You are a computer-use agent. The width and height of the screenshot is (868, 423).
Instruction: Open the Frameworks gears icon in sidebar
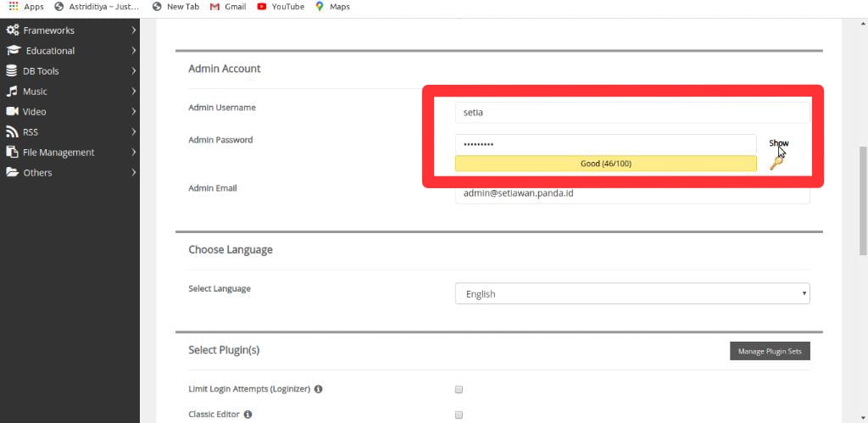(12, 31)
